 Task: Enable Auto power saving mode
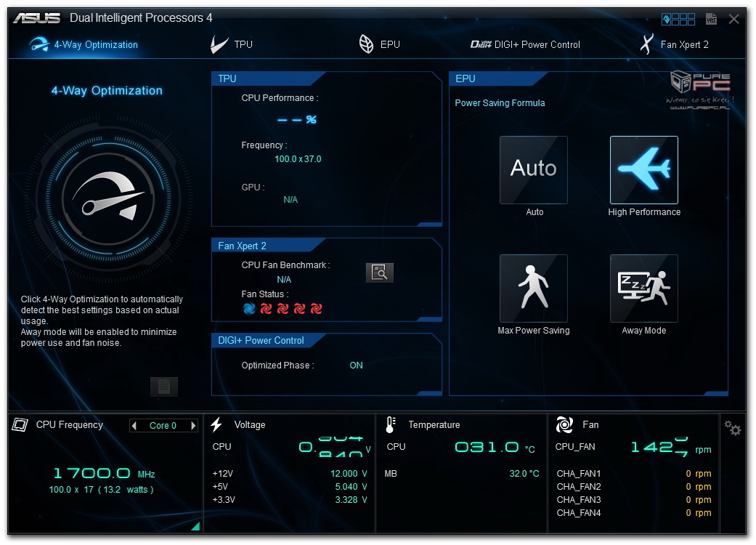click(x=534, y=170)
